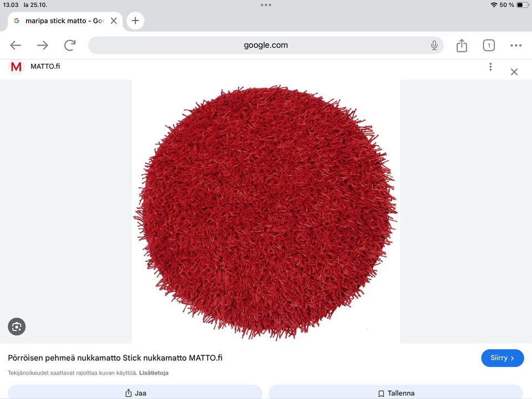This screenshot has height=399, width=532.
Task: Tap the Wi-Fi status icon
Action: (494, 5)
